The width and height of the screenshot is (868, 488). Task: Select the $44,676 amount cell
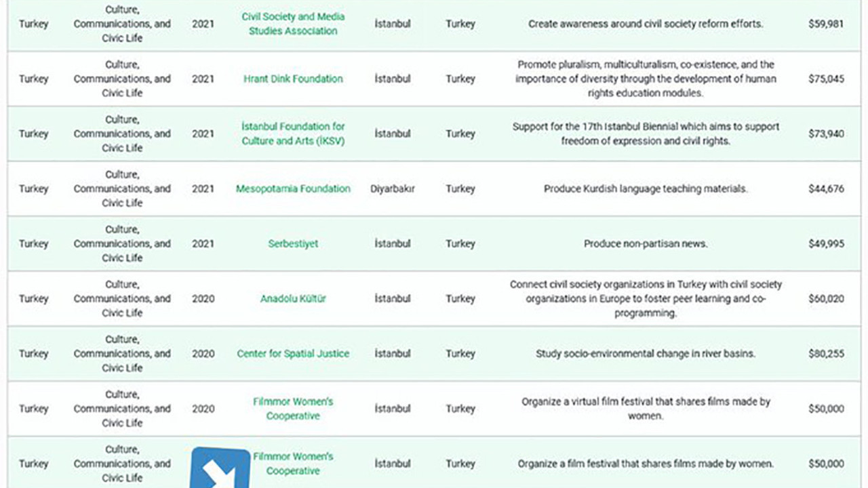(826, 188)
